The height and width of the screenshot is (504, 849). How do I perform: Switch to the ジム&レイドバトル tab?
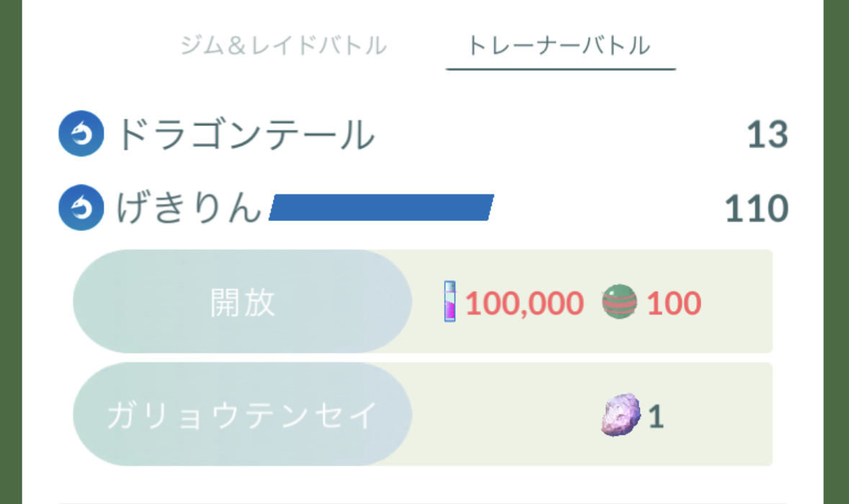pyautogui.click(x=284, y=45)
